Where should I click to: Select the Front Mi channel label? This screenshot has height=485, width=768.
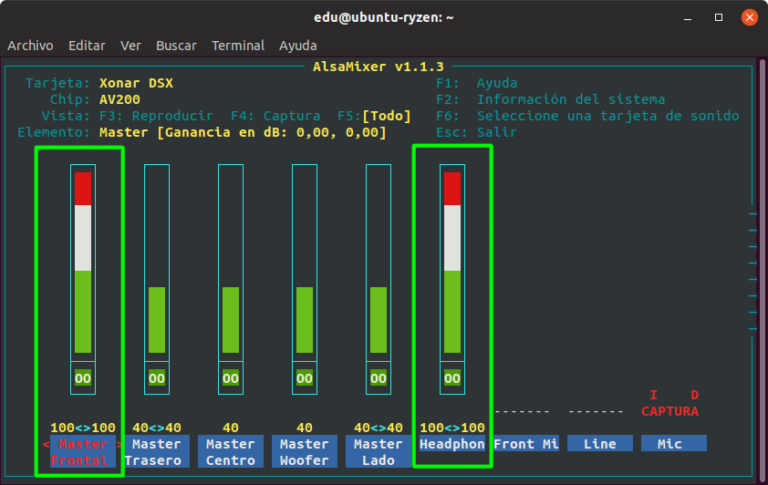526,444
